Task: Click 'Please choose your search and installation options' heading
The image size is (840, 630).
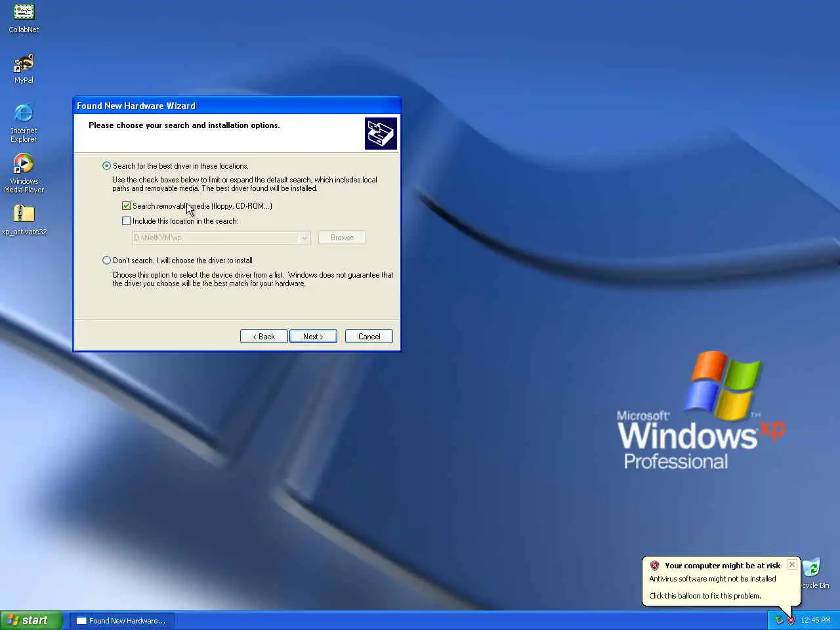Action: tap(184, 125)
